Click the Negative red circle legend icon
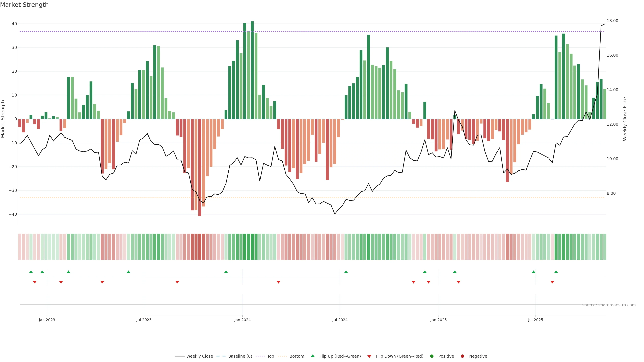644x362 pixels. point(462,356)
